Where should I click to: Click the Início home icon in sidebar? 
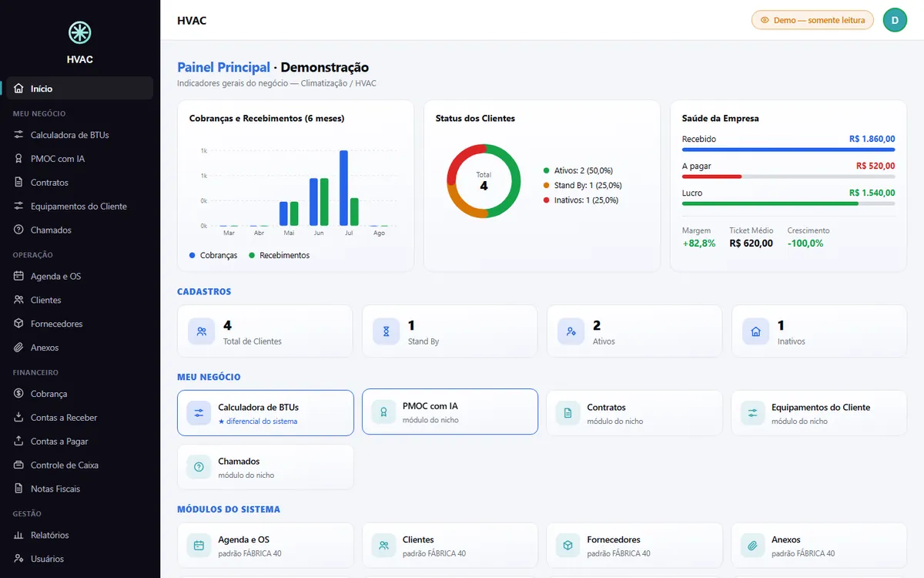tap(18, 89)
